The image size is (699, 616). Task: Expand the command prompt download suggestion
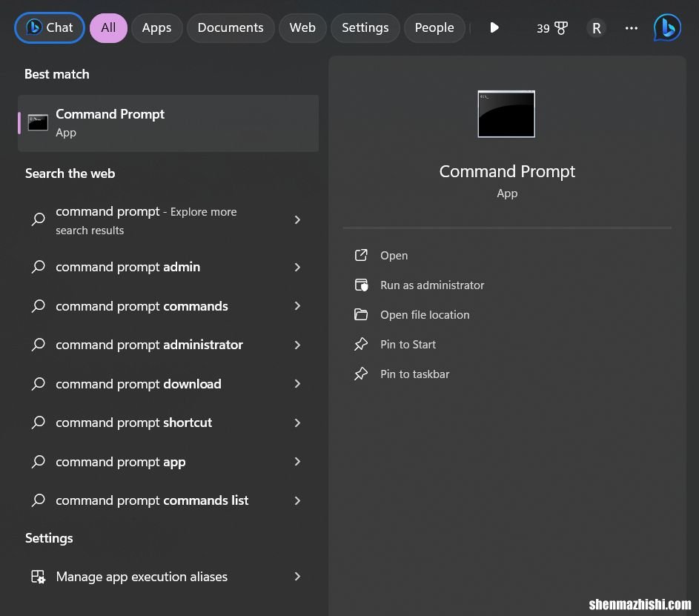297,383
